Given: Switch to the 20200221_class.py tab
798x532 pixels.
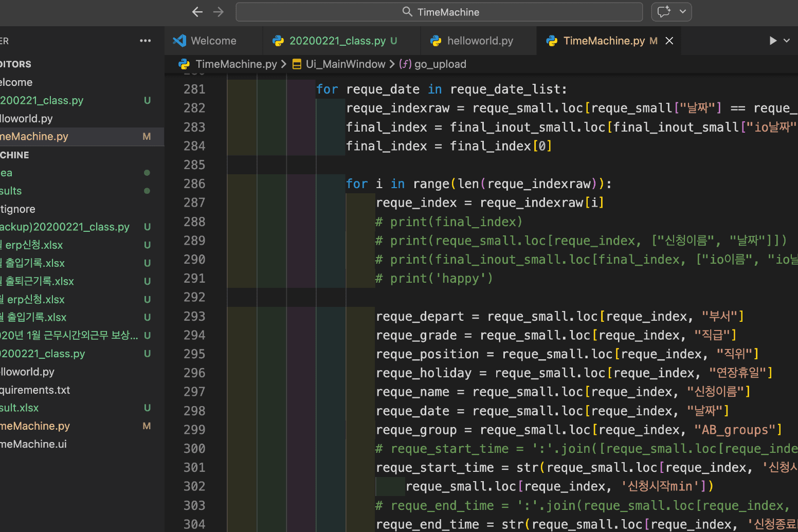Looking at the screenshot, I should point(342,41).
